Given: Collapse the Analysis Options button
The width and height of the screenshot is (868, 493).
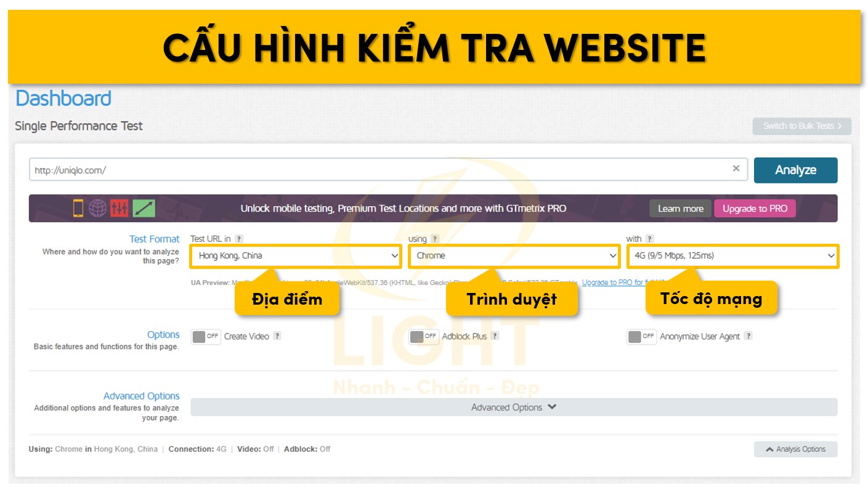Looking at the screenshot, I should (795, 449).
